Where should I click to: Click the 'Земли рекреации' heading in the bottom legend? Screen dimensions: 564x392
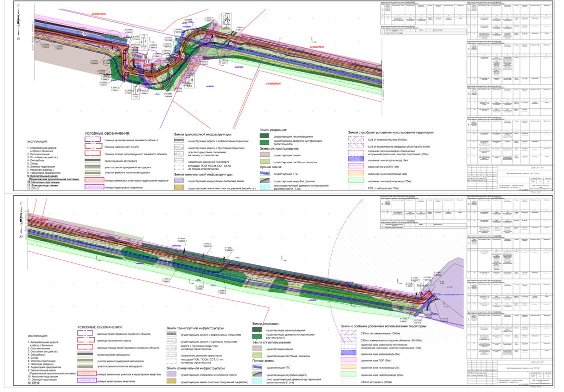coord(266,324)
